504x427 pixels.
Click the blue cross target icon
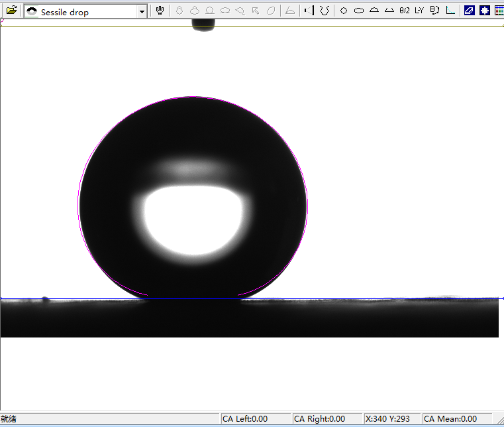[485, 11]
